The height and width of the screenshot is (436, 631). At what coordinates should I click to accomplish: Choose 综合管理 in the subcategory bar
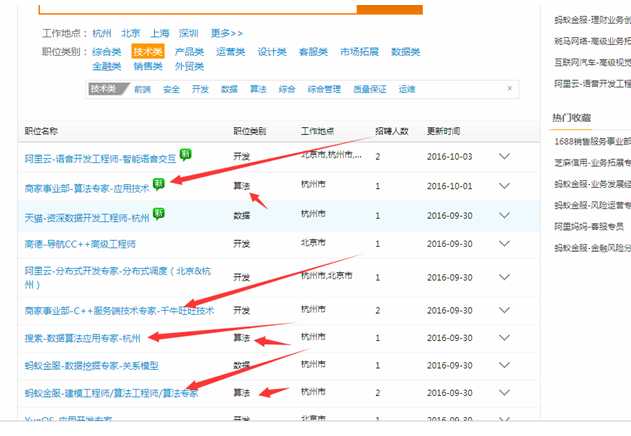tap(324, 89)
